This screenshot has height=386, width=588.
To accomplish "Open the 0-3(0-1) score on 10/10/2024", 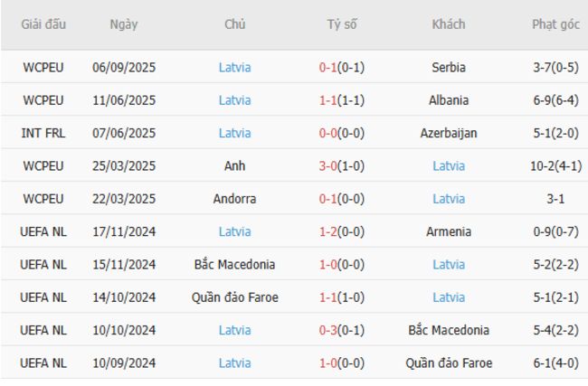I will [x=341, y=330].
